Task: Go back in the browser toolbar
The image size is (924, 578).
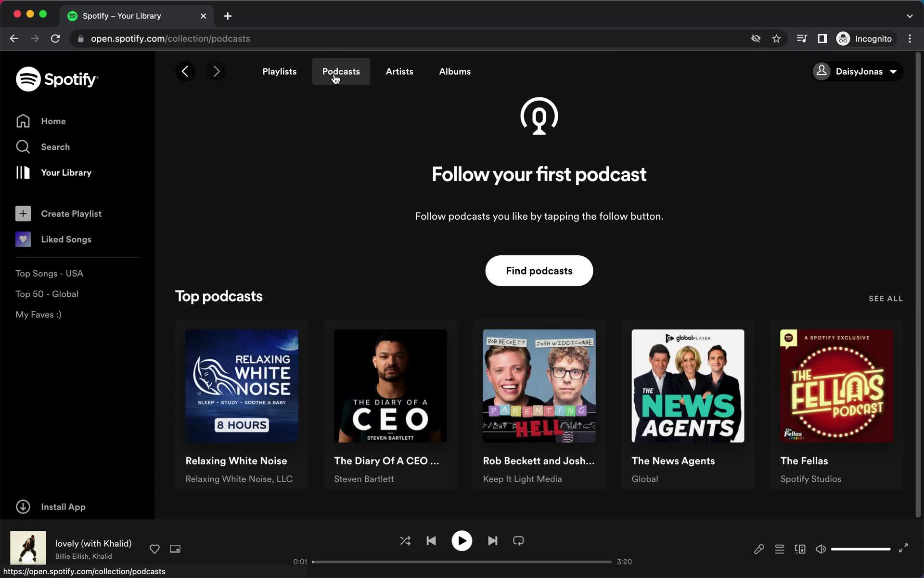Action: (x=14, y=39)
